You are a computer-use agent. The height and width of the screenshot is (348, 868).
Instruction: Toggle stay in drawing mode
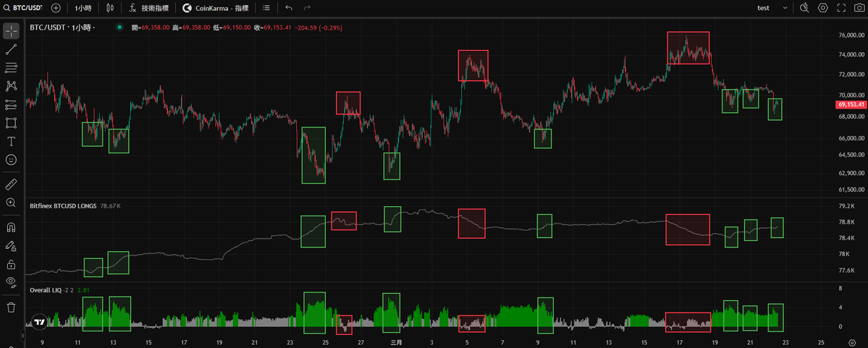[11, 245]
